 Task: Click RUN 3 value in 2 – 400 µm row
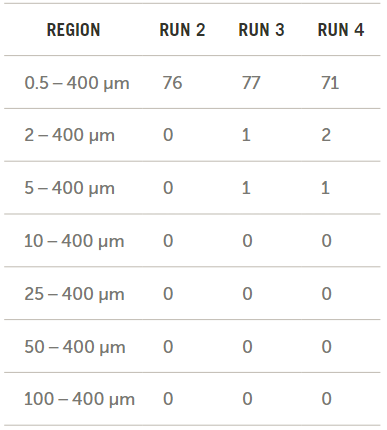tap(246, 135)
